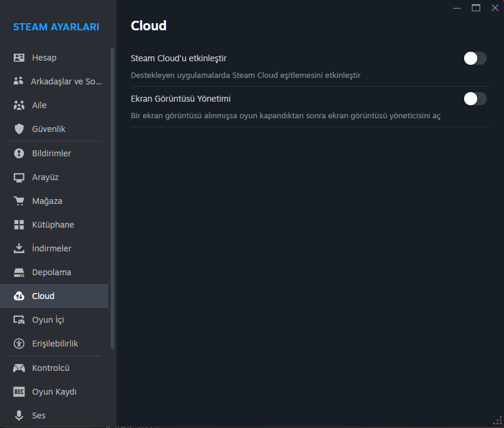Click the Kütüphane grid icon
The image size is (504, 428).
pos(19,225)
